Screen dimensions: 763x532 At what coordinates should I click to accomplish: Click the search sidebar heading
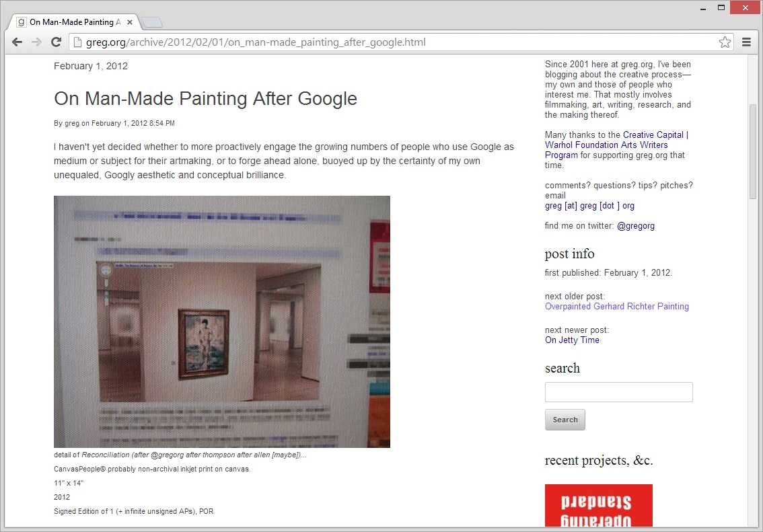click(x=562, y=368)
